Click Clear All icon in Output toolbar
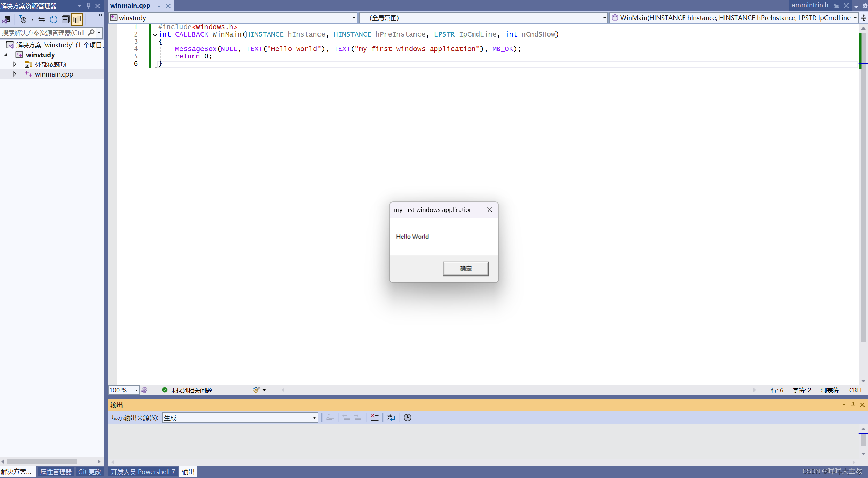The height and width of the screenshot is (478, 868). [x=374, y=417]
